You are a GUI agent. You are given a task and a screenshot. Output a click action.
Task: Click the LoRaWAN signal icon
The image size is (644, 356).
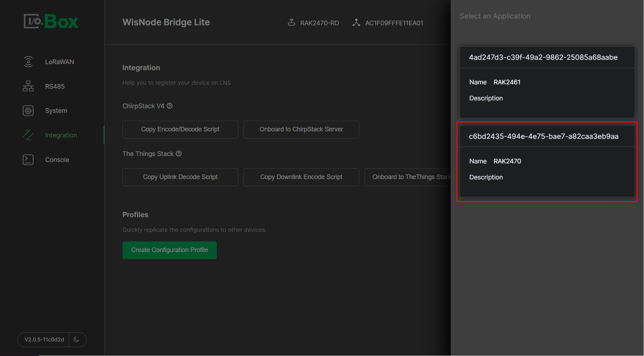pos(28,62)
